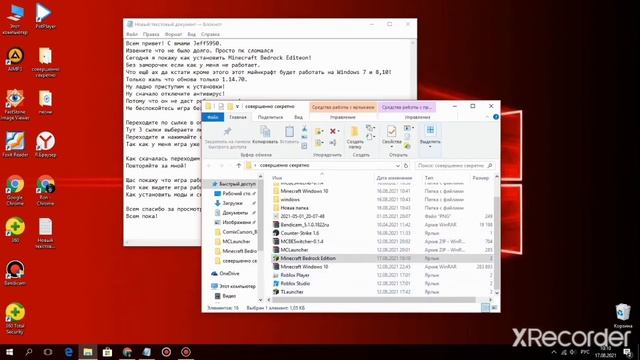Select the TLauncher shortcut file
This screenshot has height=360, width=640.
292,292
